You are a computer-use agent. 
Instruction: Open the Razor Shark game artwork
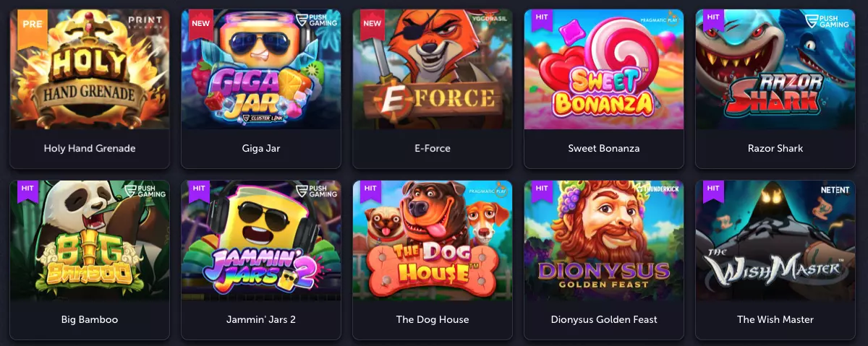tap(775, 69)
